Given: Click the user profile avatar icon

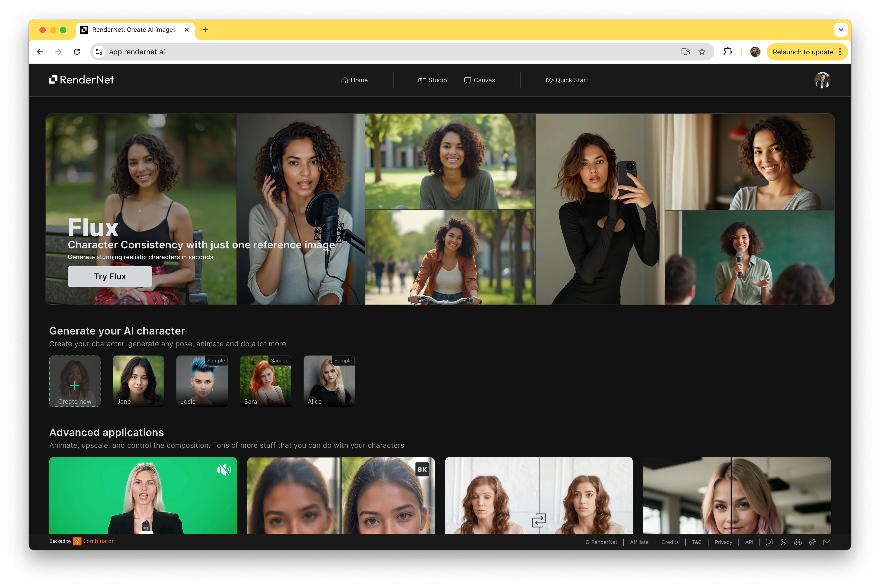Looking at the screenshot, I should pyautogui.click(x=822, y=80).
